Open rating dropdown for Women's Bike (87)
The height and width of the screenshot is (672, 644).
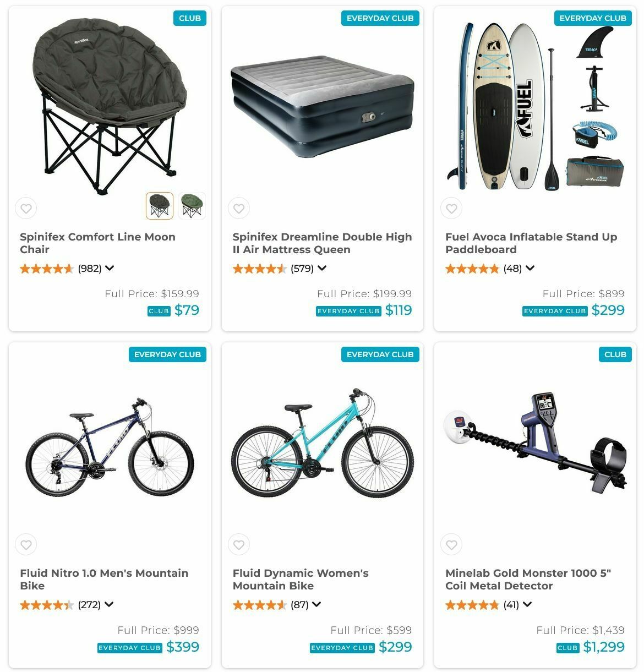316,604
